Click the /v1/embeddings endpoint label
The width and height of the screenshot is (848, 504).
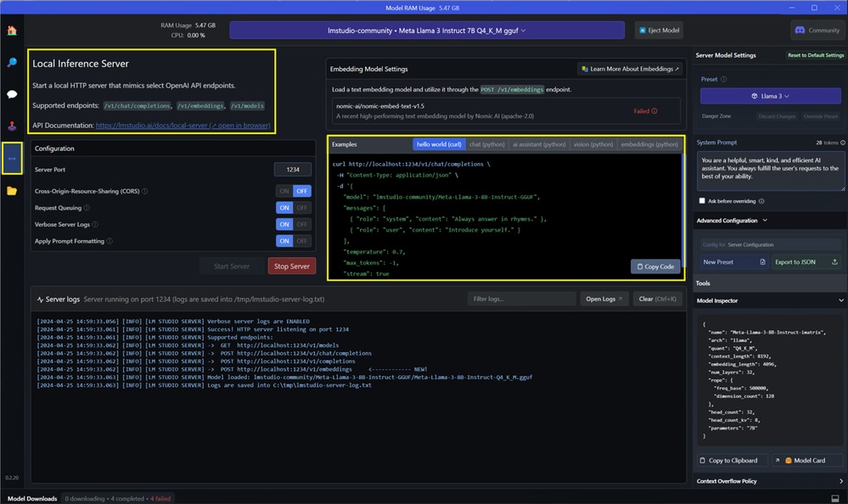[x=200, y=106]
